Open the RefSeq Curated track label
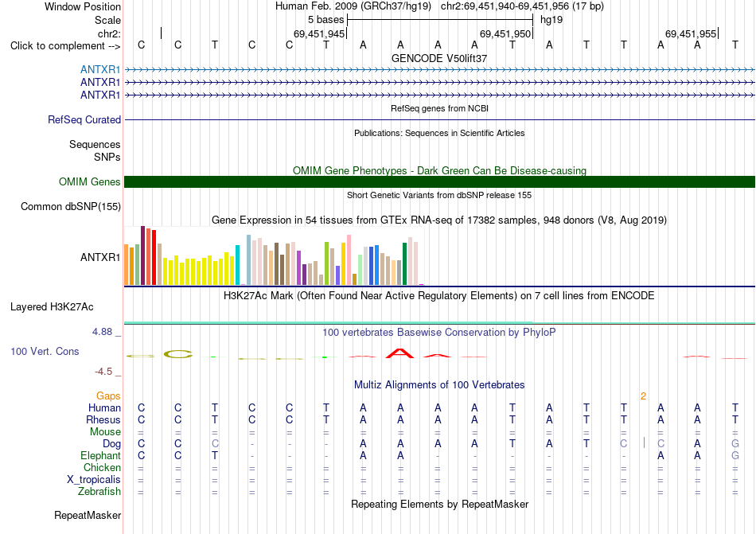This screenshot has height=534, width=756. 84,119
